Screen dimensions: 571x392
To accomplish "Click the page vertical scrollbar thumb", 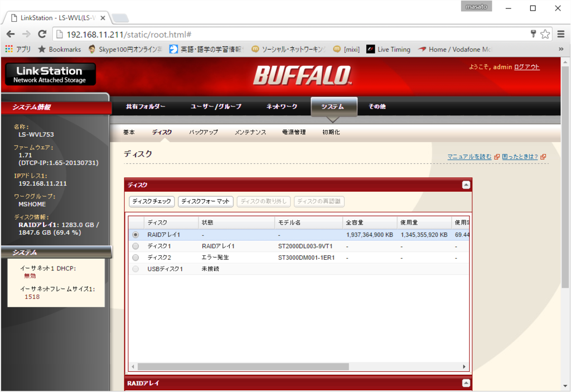I will tap(565, 177).
